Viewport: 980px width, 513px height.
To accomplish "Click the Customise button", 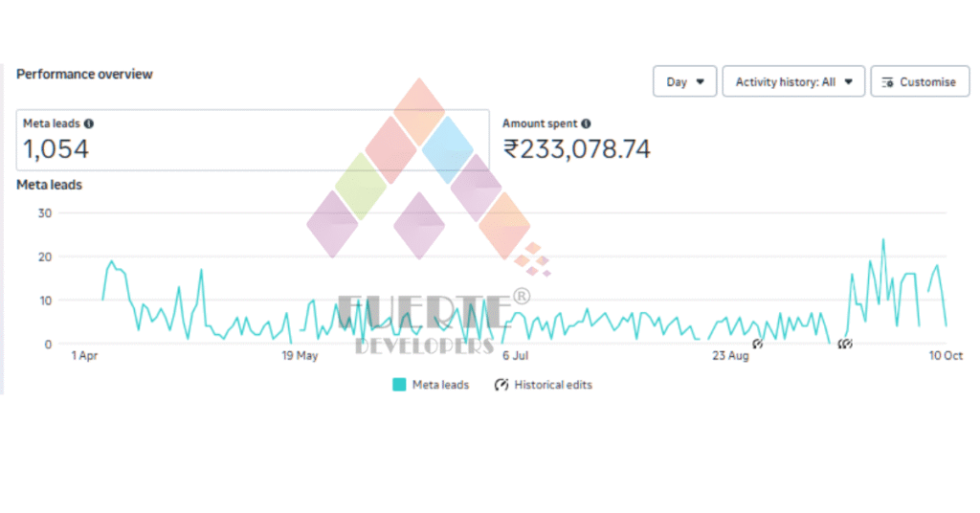I will coord(918,82).
